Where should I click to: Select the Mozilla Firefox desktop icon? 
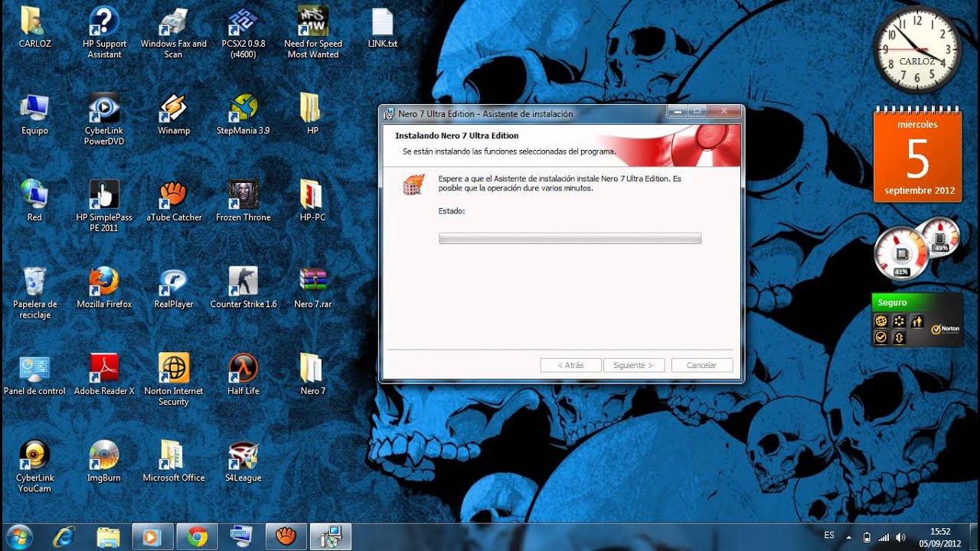104,287
